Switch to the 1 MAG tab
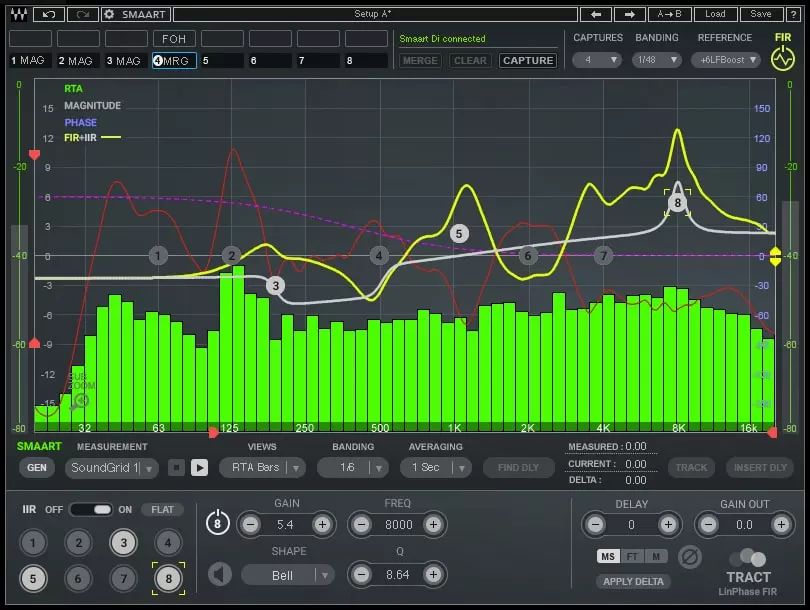This screenshot has width=810, height=610. [27, 60]
